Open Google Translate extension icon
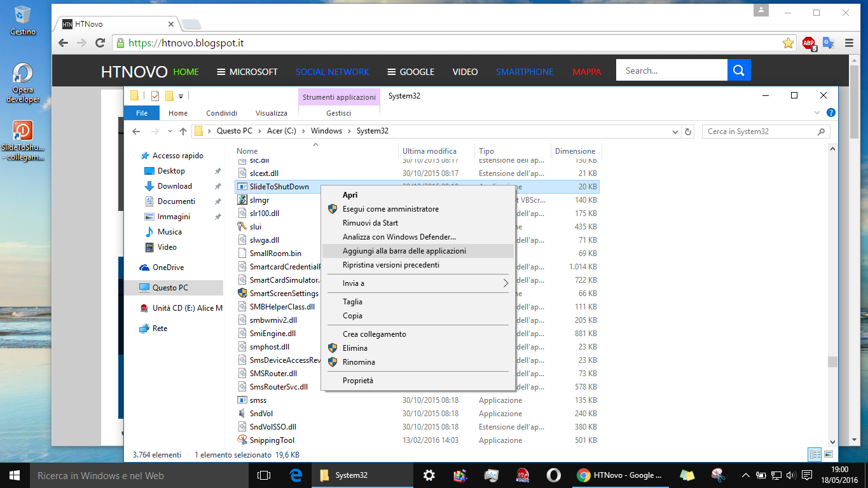The height and width of the screenshot is (488, 868). point(828,43)
